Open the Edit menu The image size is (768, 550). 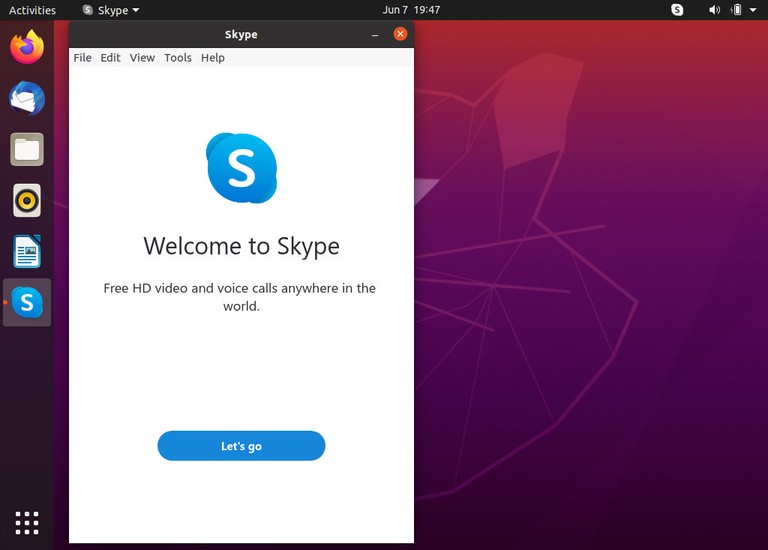[110, 58]
